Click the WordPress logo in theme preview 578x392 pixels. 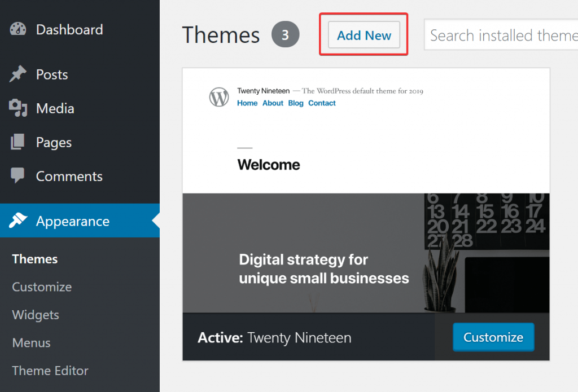tap(219, 97)
